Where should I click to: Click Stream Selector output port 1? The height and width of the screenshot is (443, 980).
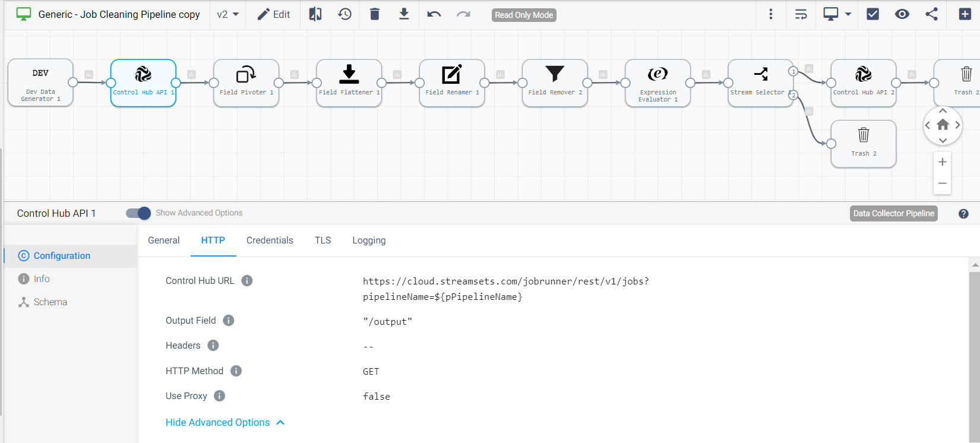click(793, 71)
